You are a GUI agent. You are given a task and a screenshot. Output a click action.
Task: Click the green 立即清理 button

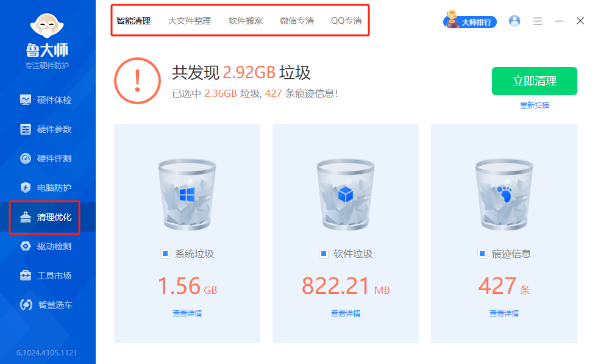pos(534,81)
